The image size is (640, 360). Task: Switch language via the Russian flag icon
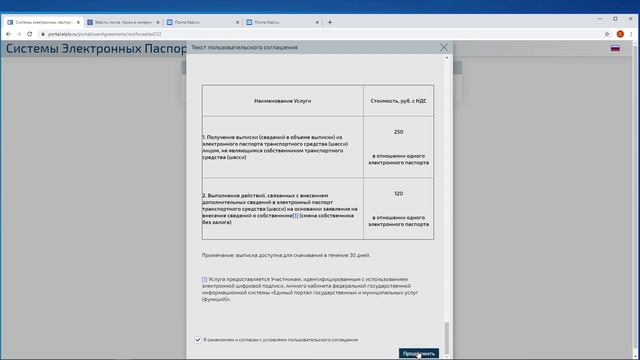pyautogui.click(x=615, y=49)
